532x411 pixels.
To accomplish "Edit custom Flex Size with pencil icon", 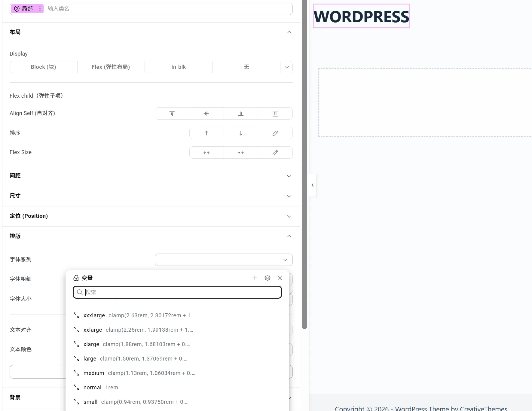I will (275, 153).
